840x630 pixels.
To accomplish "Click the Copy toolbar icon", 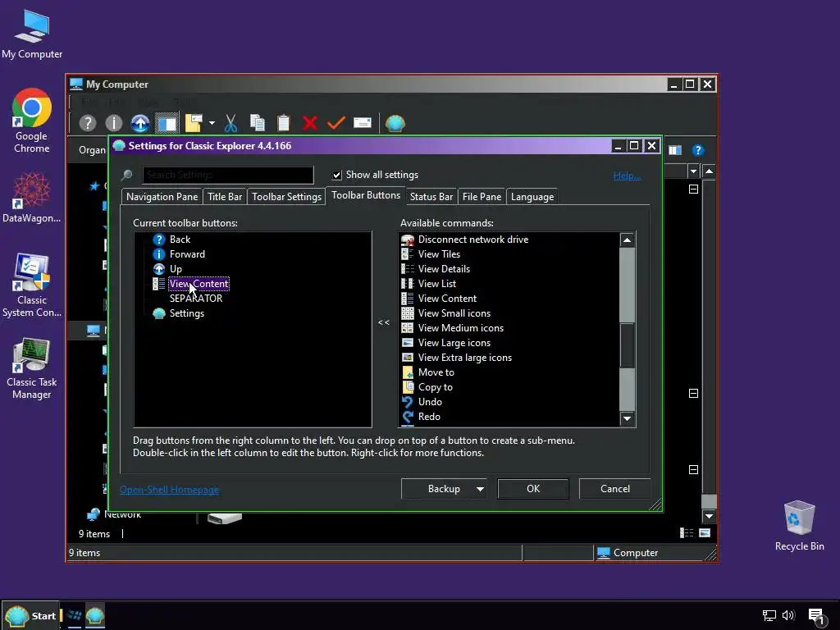I will point(257,123).
